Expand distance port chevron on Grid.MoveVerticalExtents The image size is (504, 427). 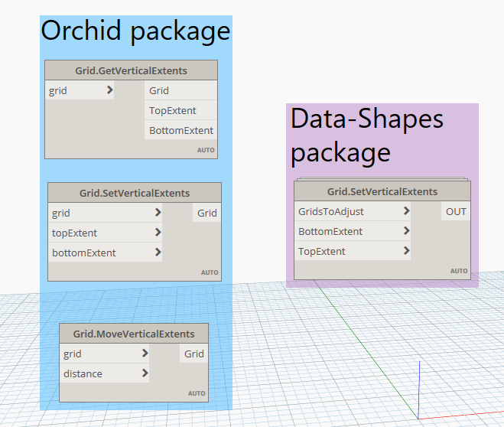coord(145,373)
